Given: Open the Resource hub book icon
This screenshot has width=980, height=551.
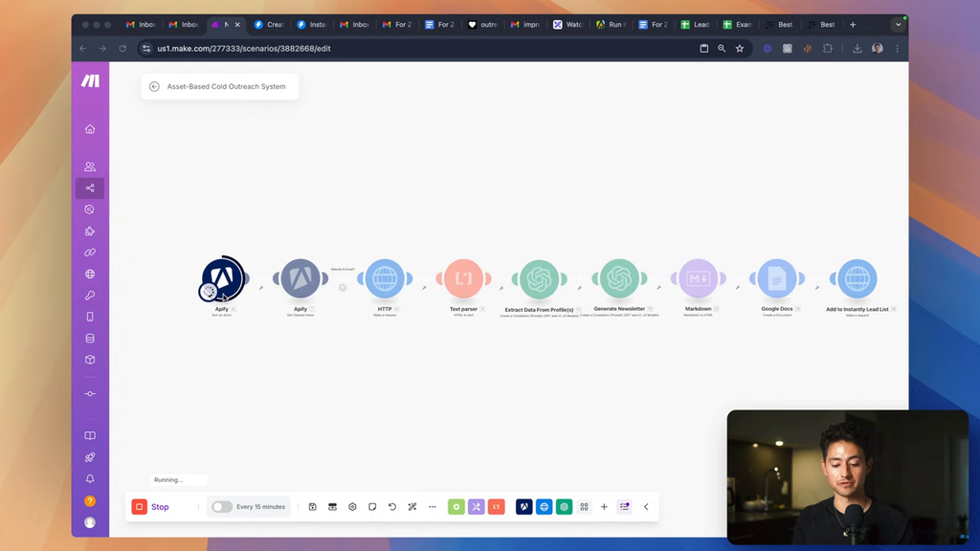Looking at the screenshot, I should pyautogui.click(x=90, y=435).
